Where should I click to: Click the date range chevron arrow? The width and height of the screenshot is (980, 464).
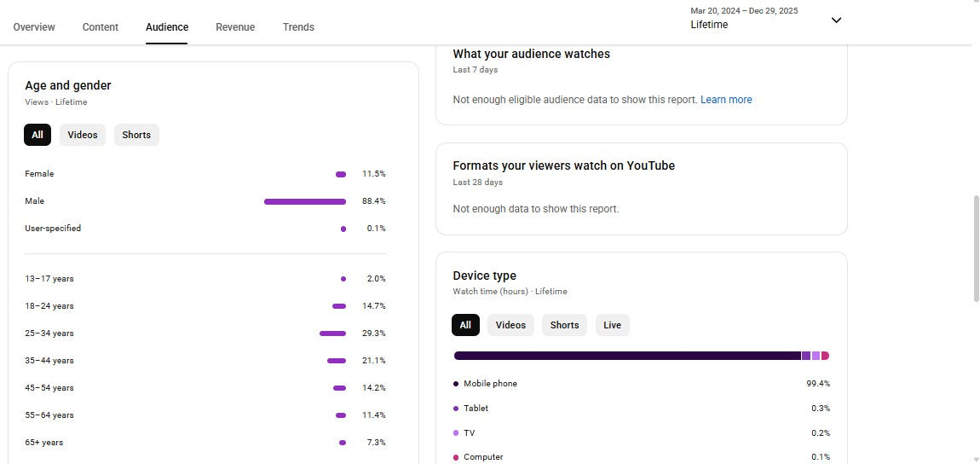point(836,20)
